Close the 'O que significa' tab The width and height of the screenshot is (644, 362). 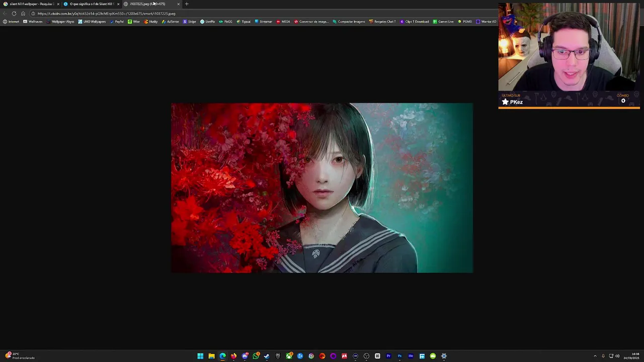point(118,4)
